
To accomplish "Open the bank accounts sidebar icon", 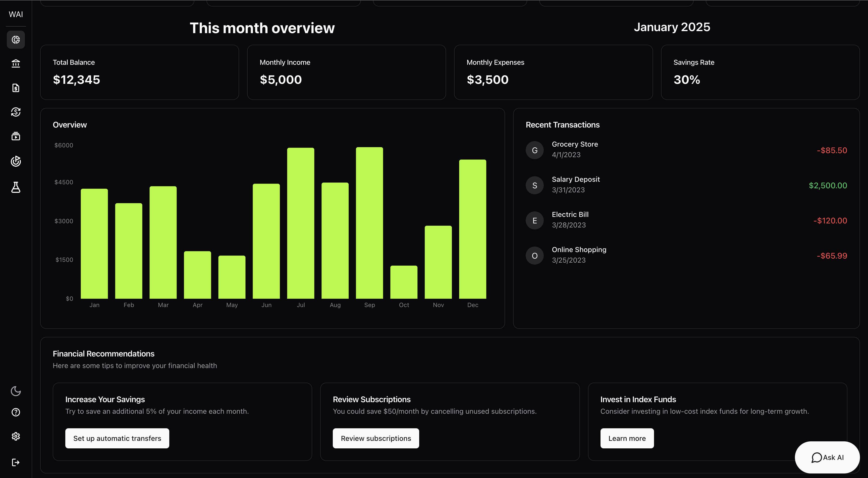I will pos(16,63).
